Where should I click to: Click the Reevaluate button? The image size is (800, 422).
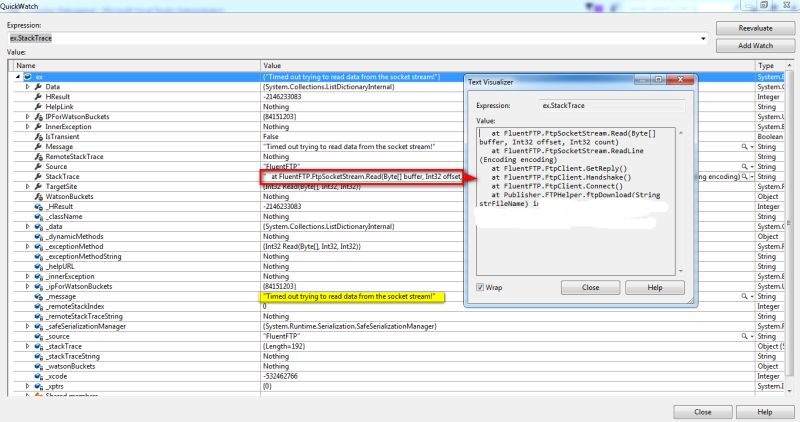[755, 29]
